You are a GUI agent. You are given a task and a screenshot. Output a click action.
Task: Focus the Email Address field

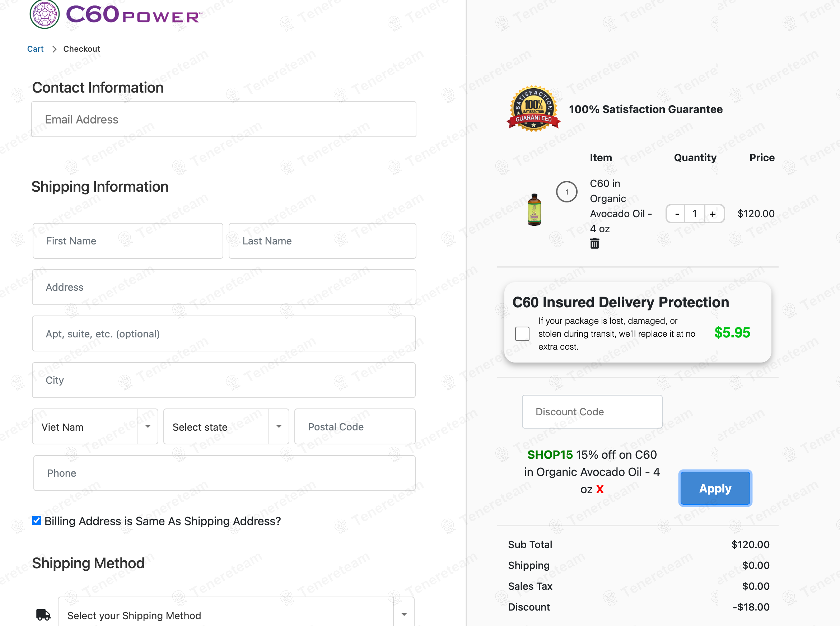tap(224, 120)
